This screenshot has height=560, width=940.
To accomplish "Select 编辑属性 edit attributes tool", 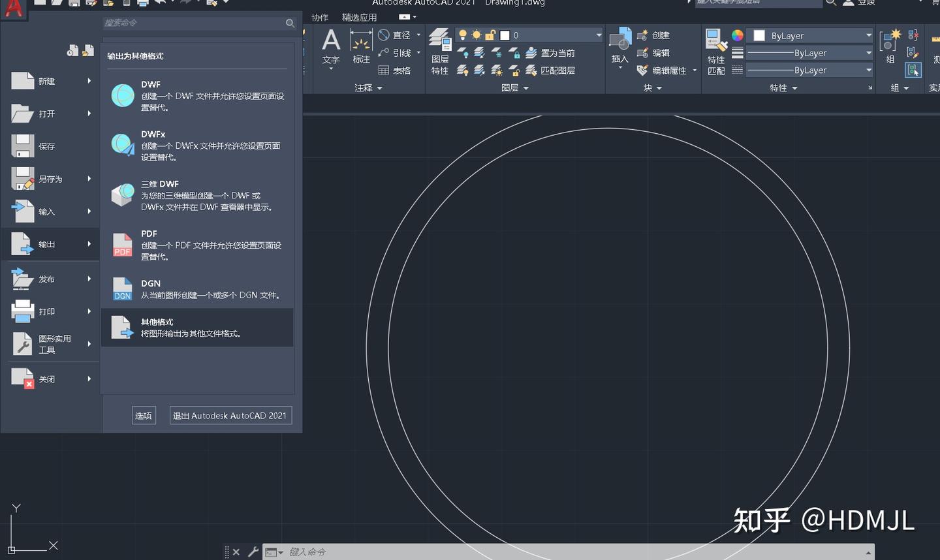I will coord(662,70).
